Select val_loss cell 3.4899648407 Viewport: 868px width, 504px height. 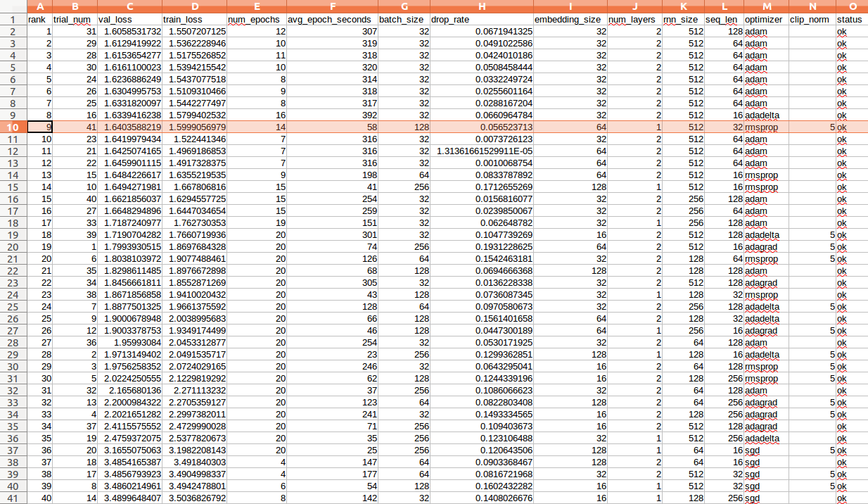pos(132,498)
